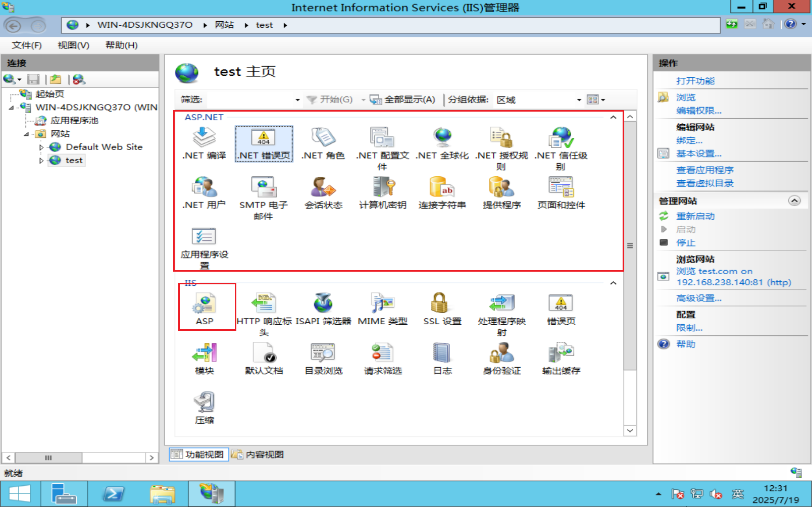The height and width of the screenshot is (507, 812).
Task: Collapse the ASP.NET section
Action: coord(613,117)
